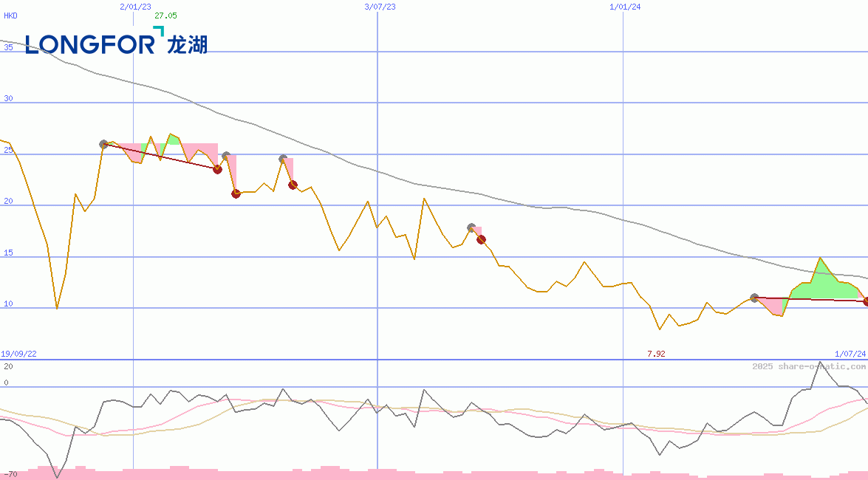Click the 19/09/22 start date label

pos(18,353)
